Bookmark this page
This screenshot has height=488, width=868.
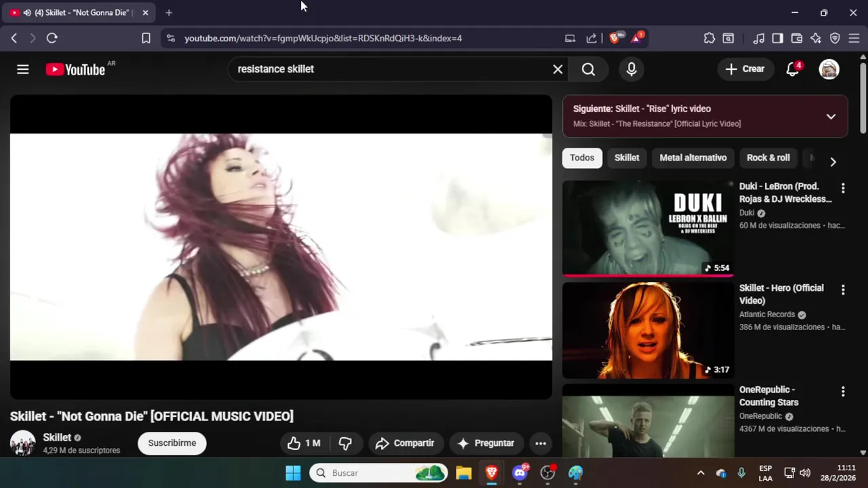[x=146, y=38]
